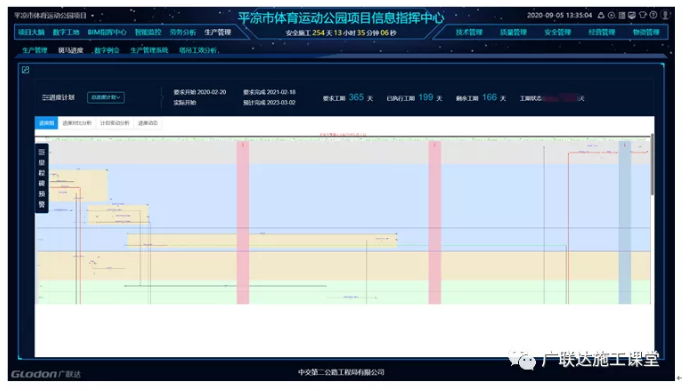Click the monitor screen icon in header
688x391 pixels.
(x=632, y=15)
